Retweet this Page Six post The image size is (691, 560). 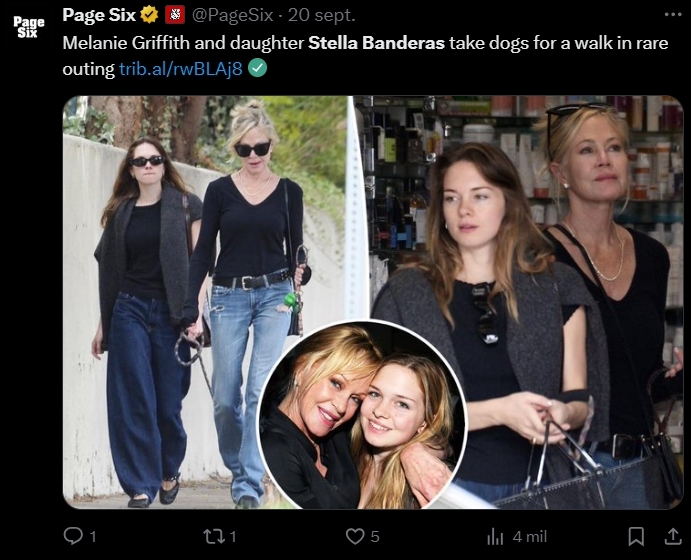tap(213, 536)
